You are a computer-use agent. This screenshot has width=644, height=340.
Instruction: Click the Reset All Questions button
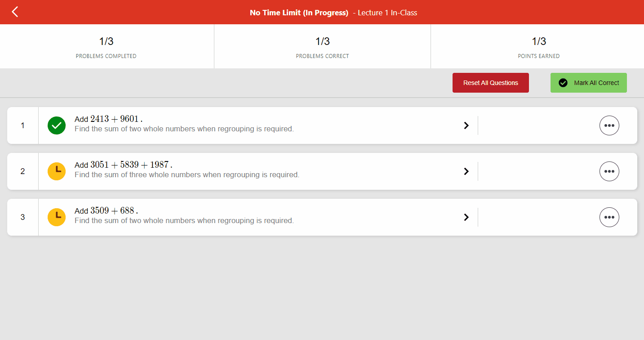pyautogui.click(x=490, y=83)
